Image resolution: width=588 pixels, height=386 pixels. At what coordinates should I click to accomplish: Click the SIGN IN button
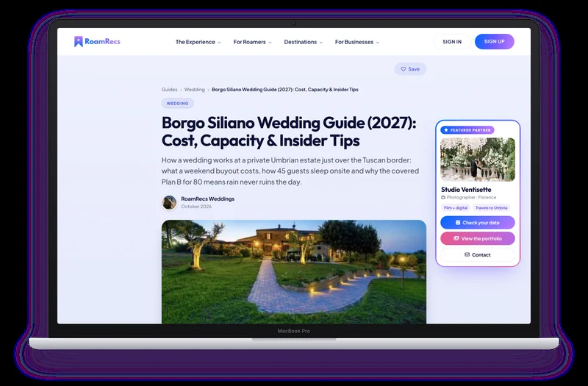tap(452, 42)
